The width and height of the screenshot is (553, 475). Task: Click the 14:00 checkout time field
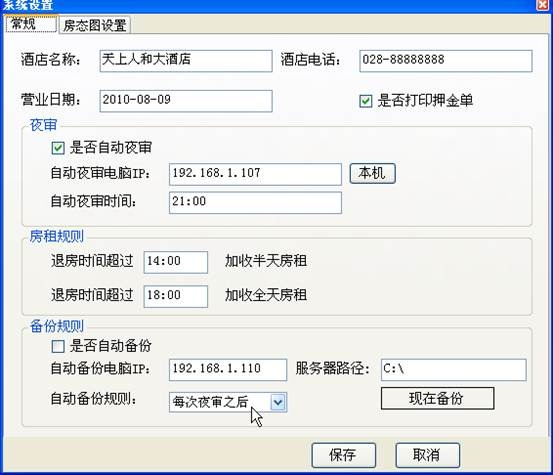pyautogui.click(x=176, y=262)
